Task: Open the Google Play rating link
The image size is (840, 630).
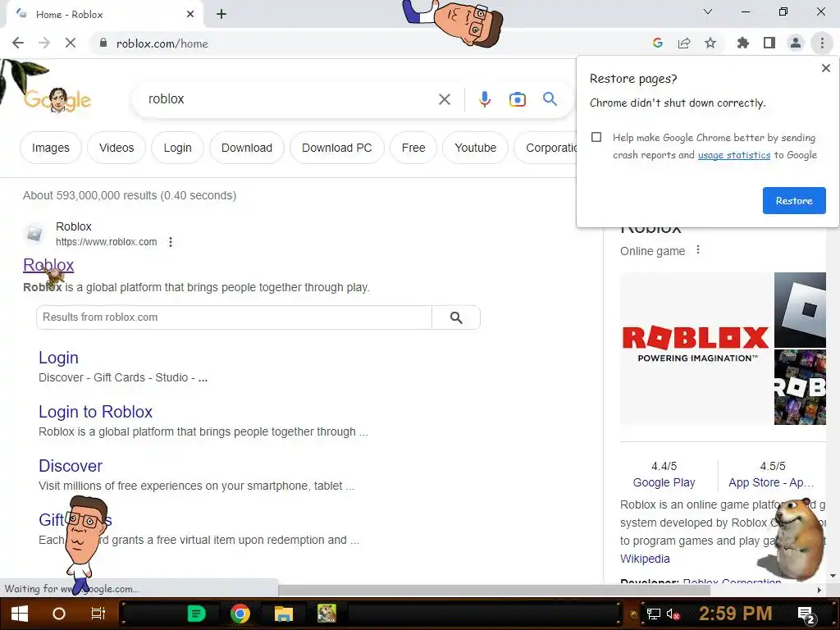Action: [664, 482]
